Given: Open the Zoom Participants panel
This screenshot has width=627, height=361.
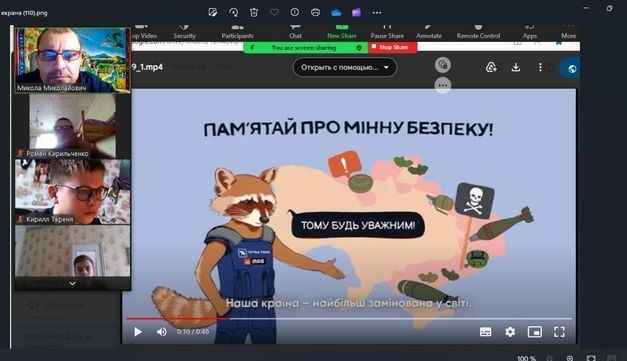Looking at the screenshot, I should [x=238, y=32].
